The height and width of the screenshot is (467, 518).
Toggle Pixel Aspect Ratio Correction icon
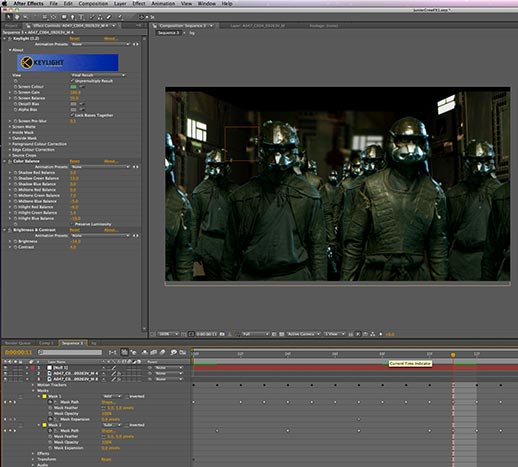350,334
